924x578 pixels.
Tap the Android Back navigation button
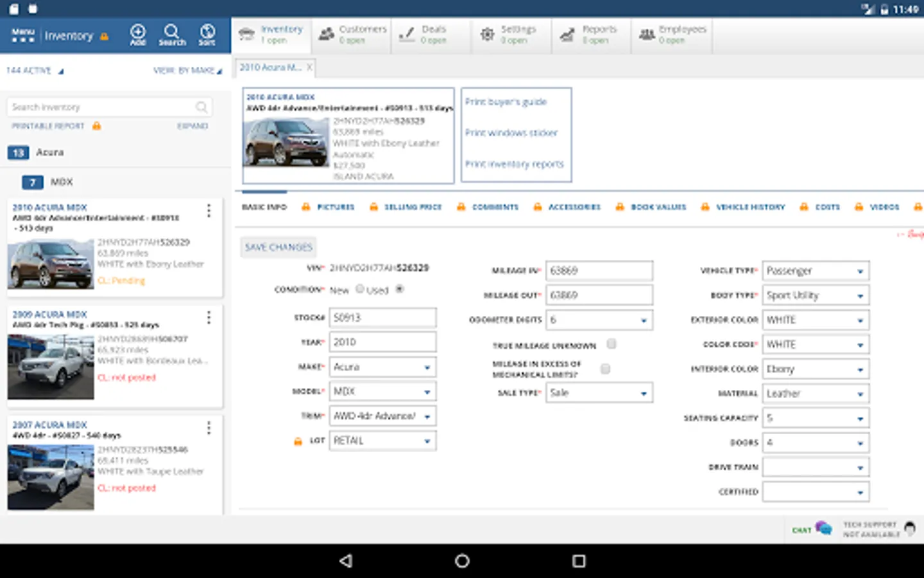point(346,561)
